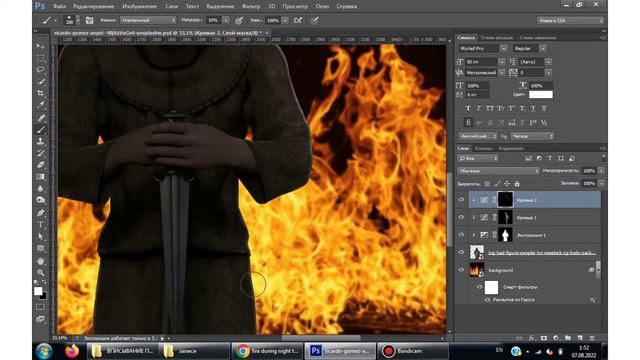Select the History Brush tool
This screenshot has height=360, width=640.
click(40, 153)
